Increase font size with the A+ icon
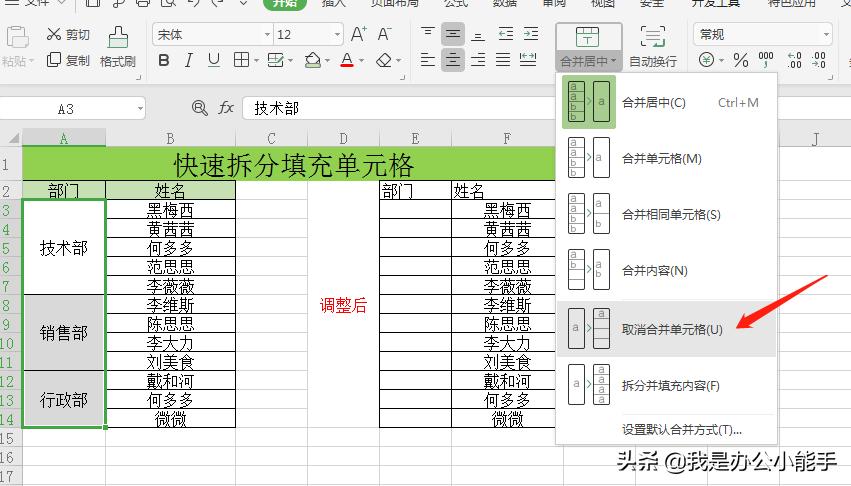The height and width of the screenshot is (486, 851). [x=358, y=34]
